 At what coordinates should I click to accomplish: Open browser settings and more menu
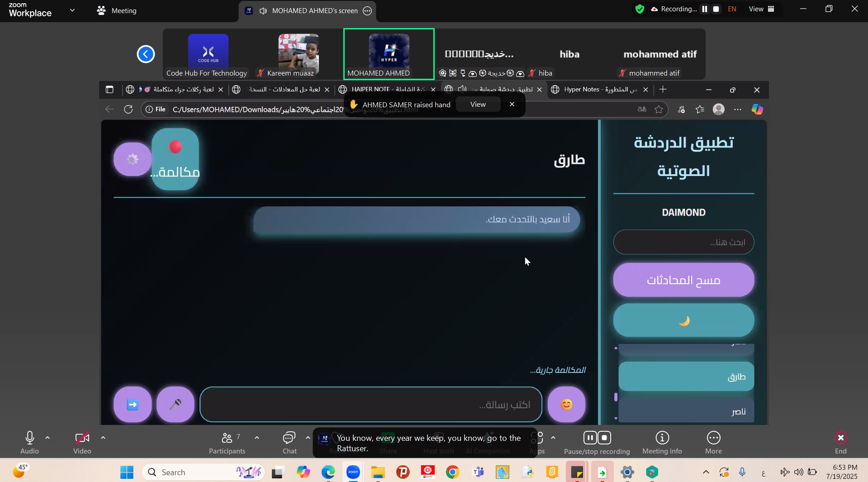tap(738, 109)
